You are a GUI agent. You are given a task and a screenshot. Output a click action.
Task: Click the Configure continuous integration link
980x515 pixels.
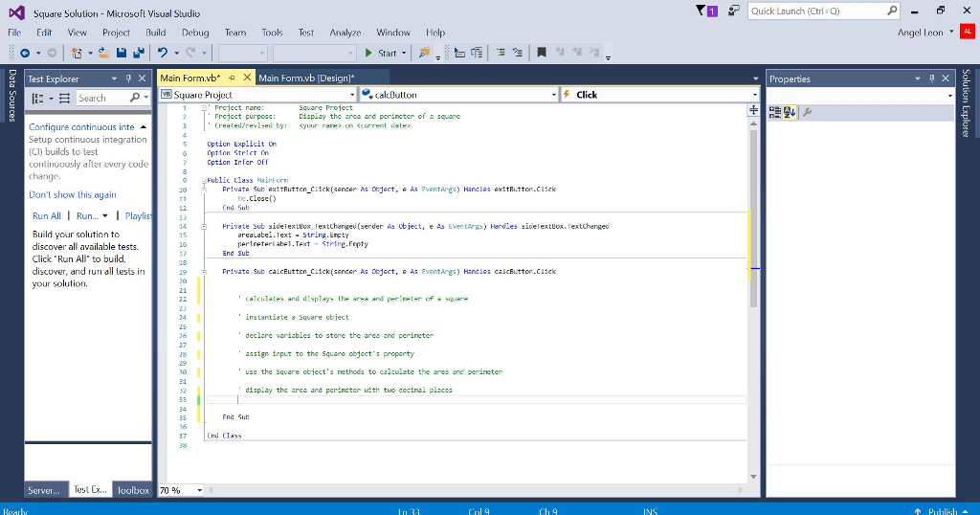82,127
